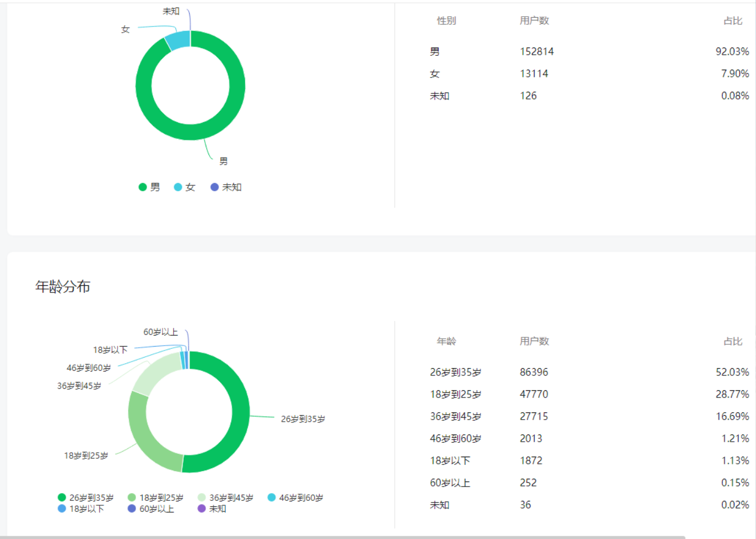
Task: Click the 18岁到25岁 row label in age table
Action: pos(456,394)
